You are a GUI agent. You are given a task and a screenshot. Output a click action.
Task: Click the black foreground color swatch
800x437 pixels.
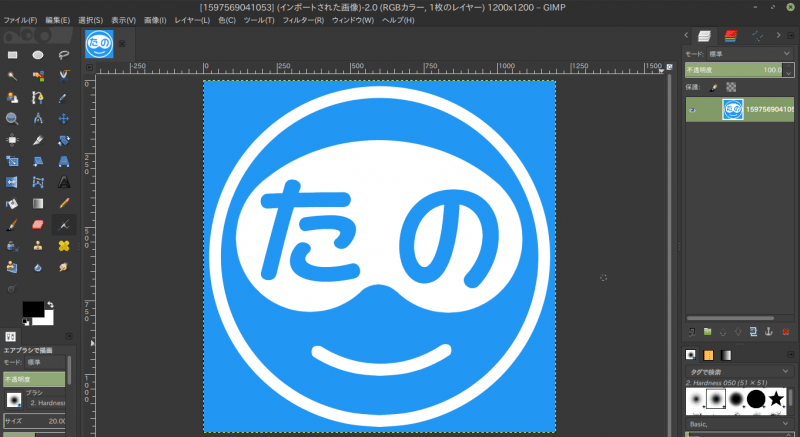click(x=32, y=309)
